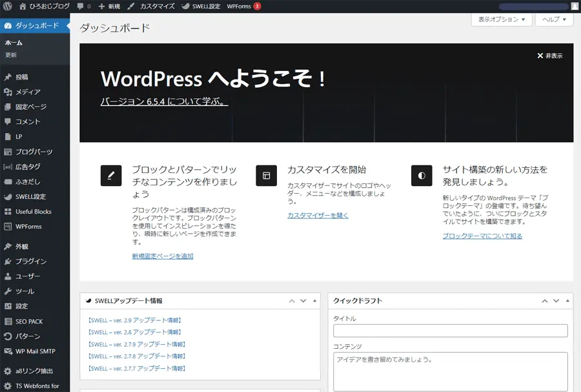Open the 投稿 pin icon menu
The height and width of the screenshot is (392, 581).
[x=8, y=77]
